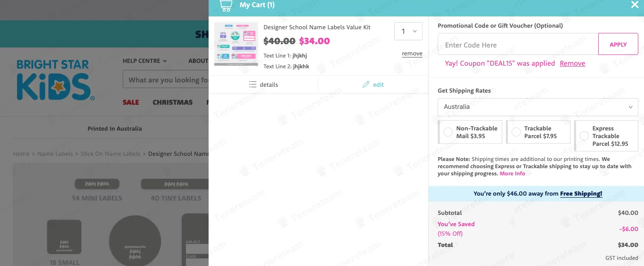Image resolution: width=644 pixels, height=266 pixels.
Task: Remove the item from cart
Action: tap(412, 53)
